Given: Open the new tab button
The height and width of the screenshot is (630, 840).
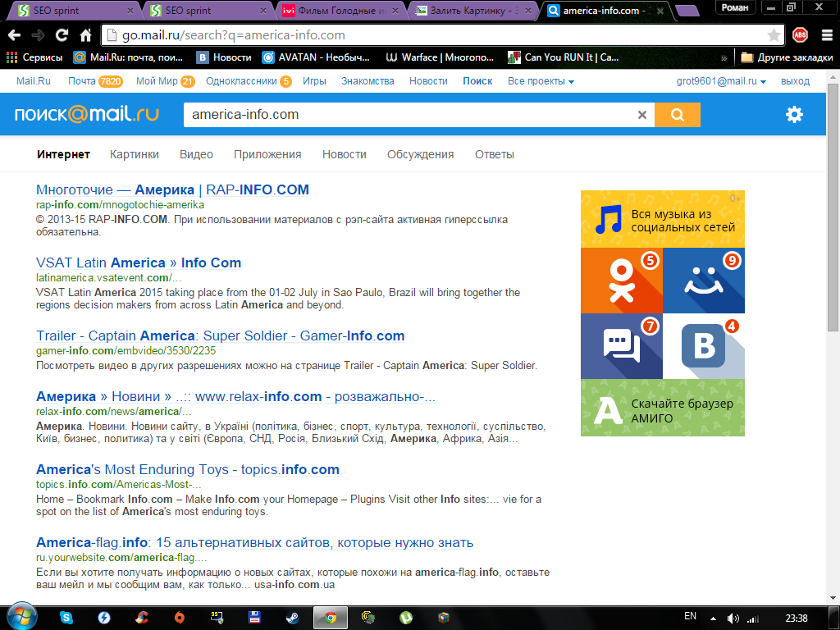Looking at the screenshot, I should click(687, 10).
